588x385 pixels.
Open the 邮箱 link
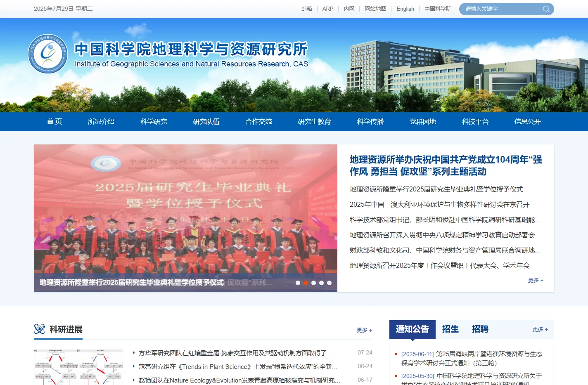pyautogui.click(x=307, y=9)
